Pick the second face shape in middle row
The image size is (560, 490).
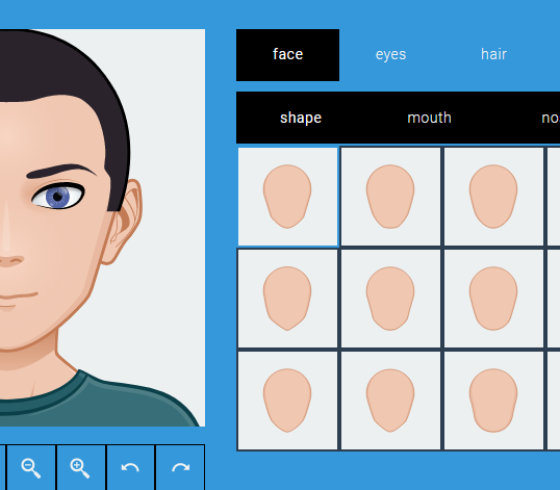click(x=390, y=299)
